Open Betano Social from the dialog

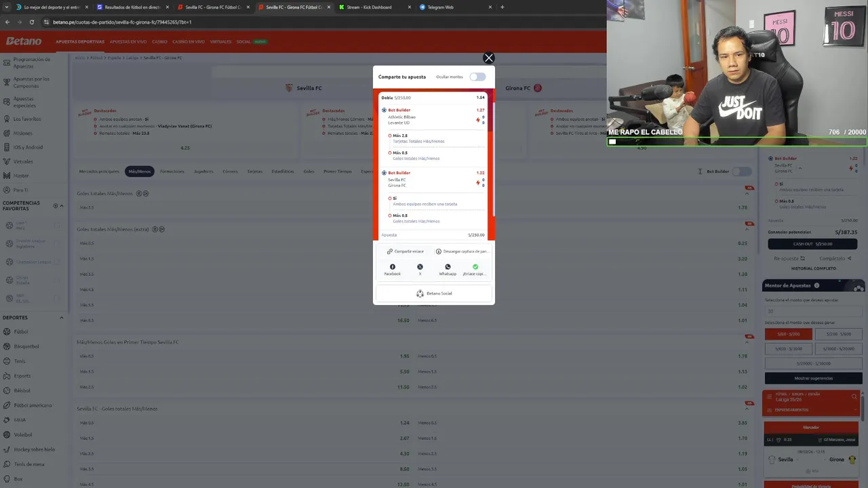click(x=433, y=293)
